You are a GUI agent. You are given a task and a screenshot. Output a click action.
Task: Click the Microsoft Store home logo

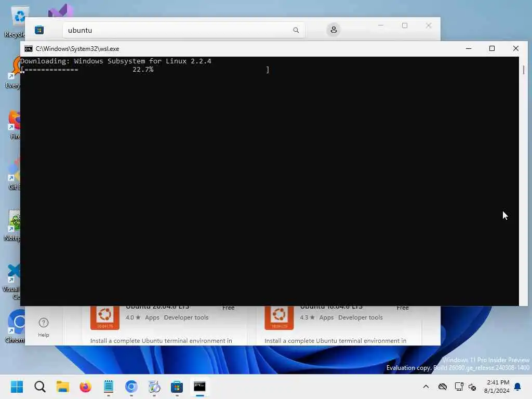point(39,30)
